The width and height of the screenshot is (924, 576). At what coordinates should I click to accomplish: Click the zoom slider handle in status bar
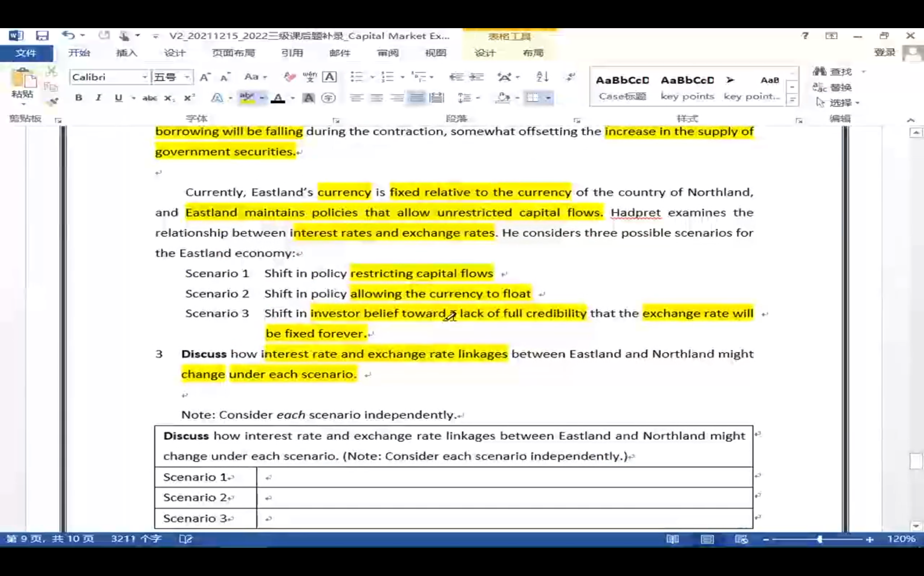820,539
